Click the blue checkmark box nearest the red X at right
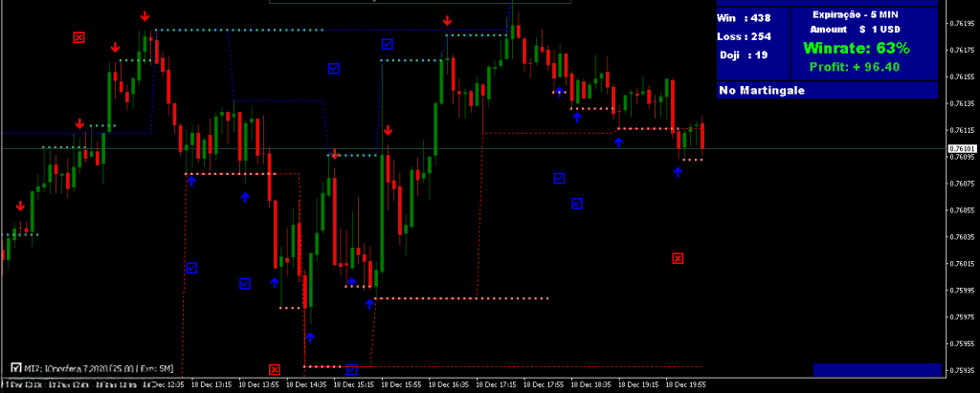Screen dimensions: 980x393 577,203
